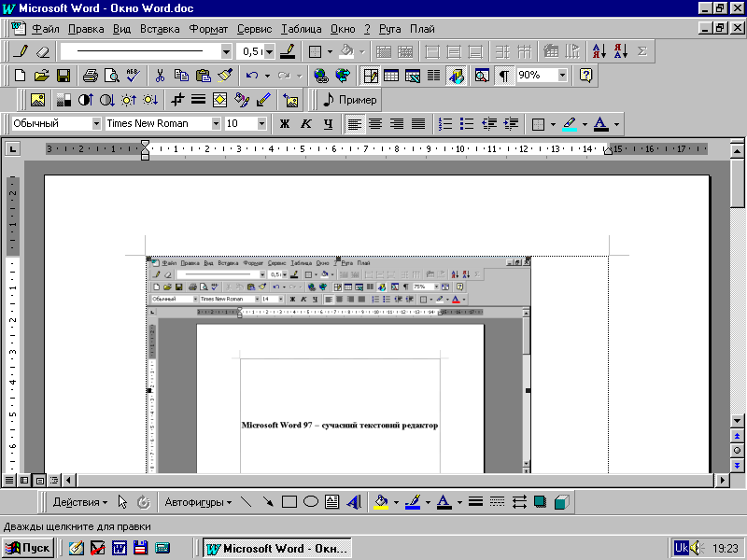Open the Таблица menu
747x560 pixels.
click(x=301, y=29)
